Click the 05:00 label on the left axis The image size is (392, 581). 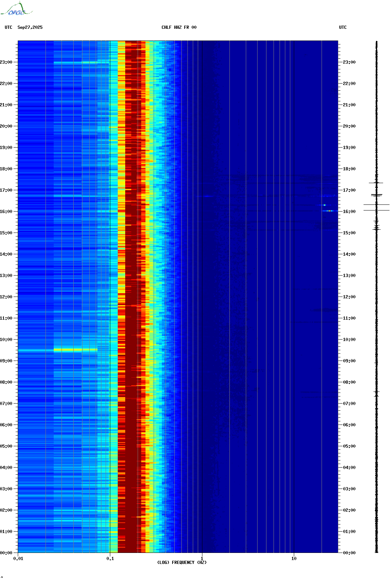pos(6,446)
